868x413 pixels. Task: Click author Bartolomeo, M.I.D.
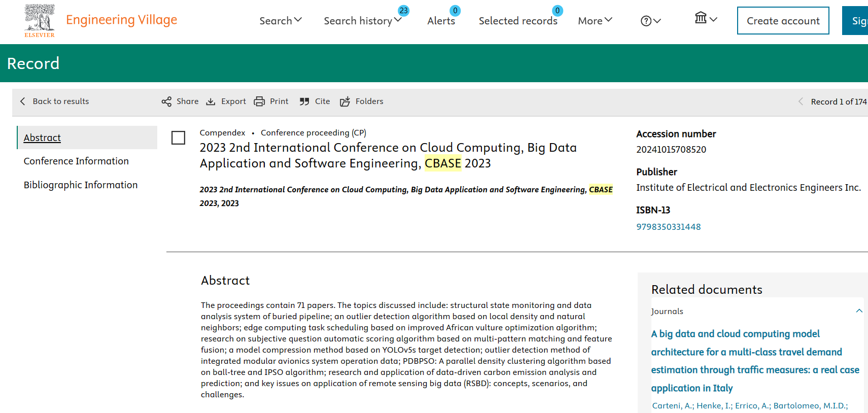click(810, 406)
